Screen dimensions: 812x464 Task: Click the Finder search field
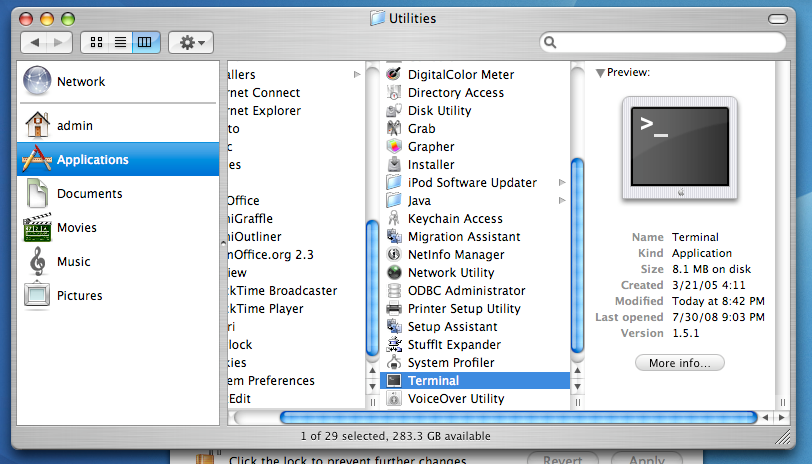tap(662, 42)
